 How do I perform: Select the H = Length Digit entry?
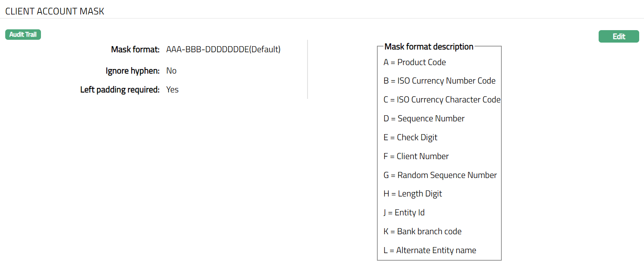[413, 194]
